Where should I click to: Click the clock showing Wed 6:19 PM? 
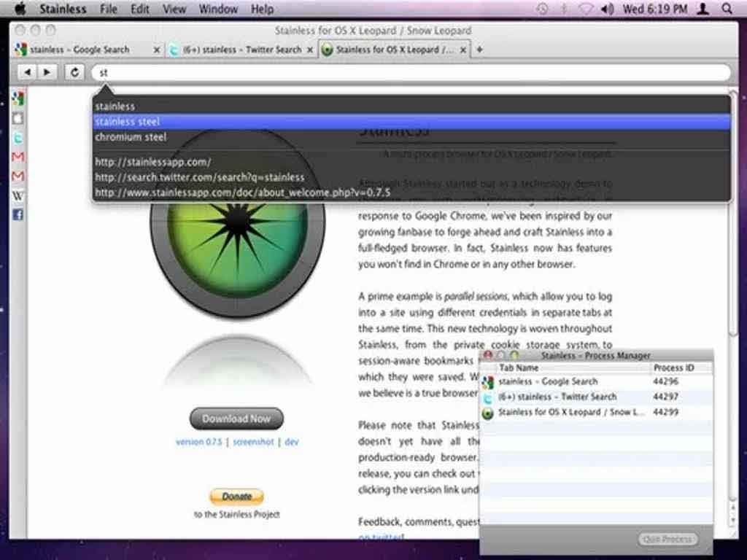655,9
